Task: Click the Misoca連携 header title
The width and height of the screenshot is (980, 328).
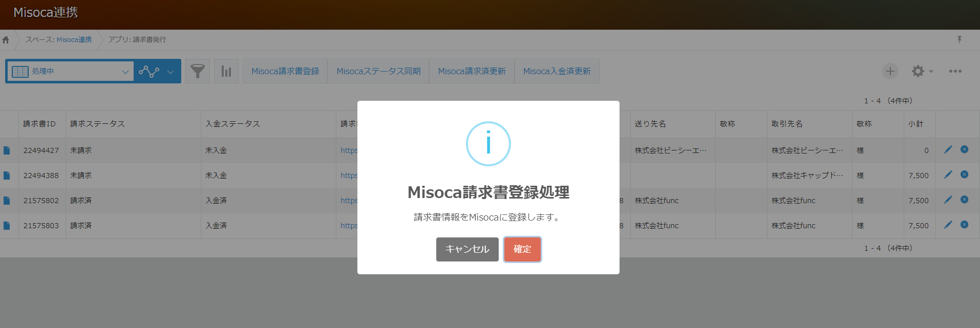Action: pyautogui.click(x=46, y=12)
